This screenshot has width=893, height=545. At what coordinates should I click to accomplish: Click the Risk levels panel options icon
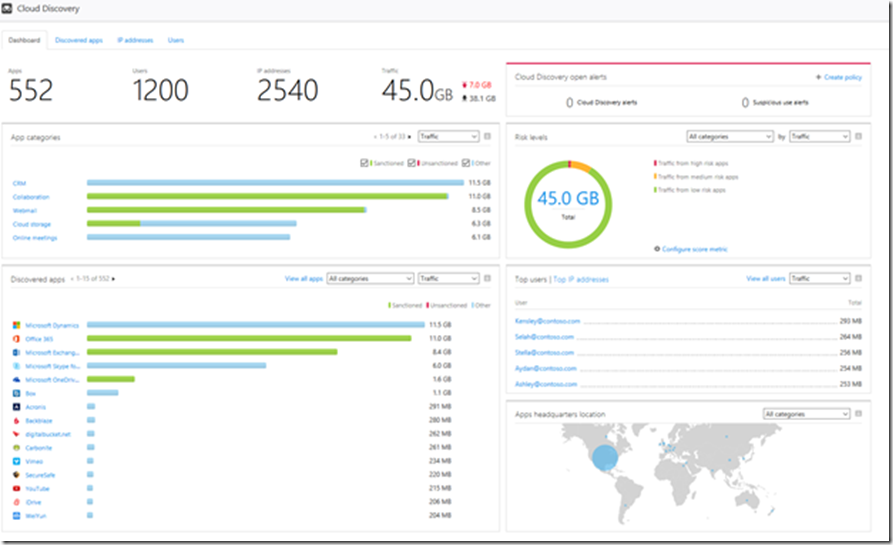(858, 136)
